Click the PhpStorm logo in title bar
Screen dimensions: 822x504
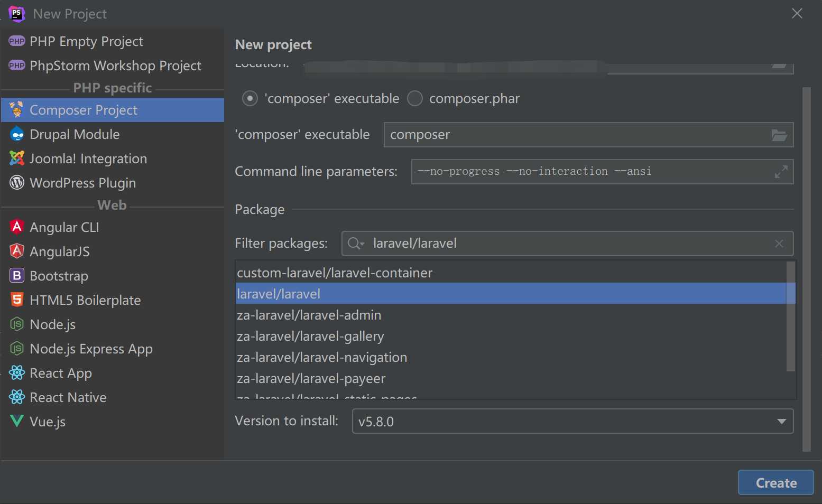[17, 14]
